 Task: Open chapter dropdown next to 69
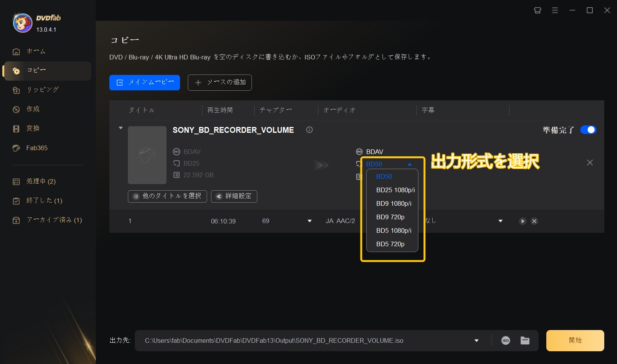point(309,221)
